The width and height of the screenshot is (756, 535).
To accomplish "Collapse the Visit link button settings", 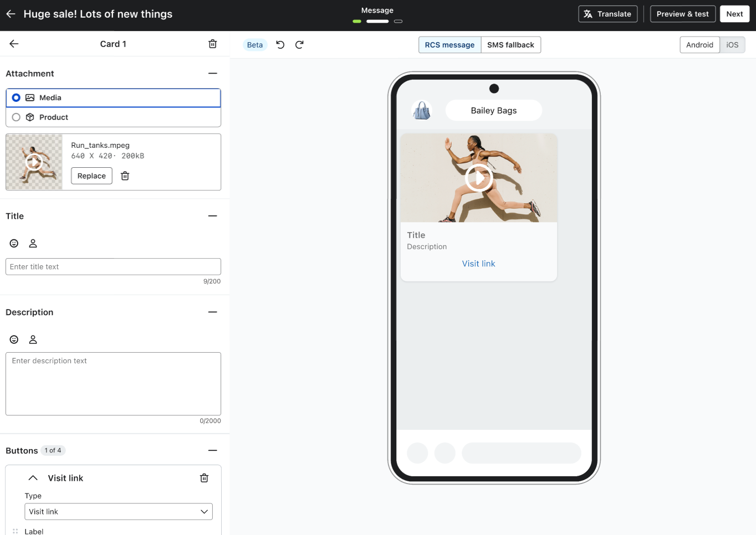I will pos(33,477).
